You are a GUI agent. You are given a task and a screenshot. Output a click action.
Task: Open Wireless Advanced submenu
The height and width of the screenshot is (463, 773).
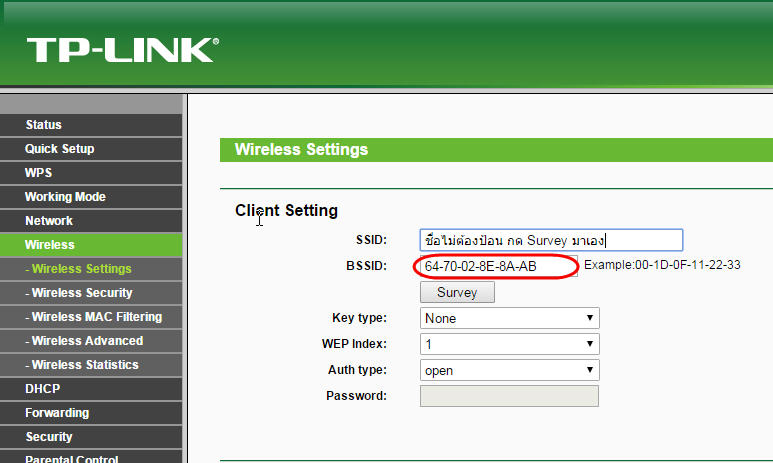point(91,341)
